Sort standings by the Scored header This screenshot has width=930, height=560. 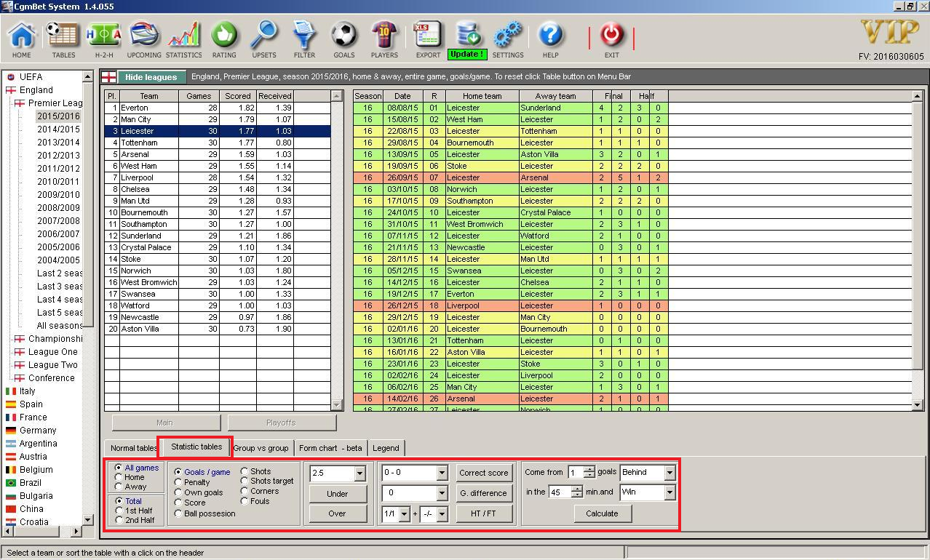point(237,96)
